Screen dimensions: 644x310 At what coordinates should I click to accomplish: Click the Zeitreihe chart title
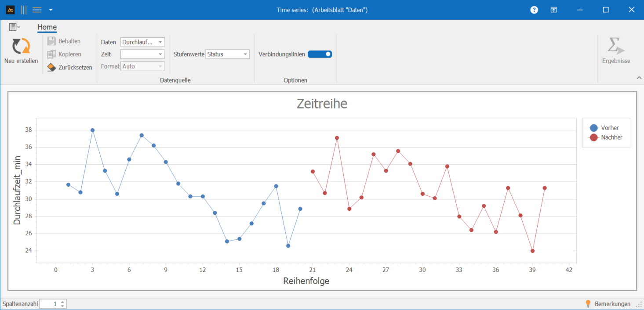click(322, 104)
